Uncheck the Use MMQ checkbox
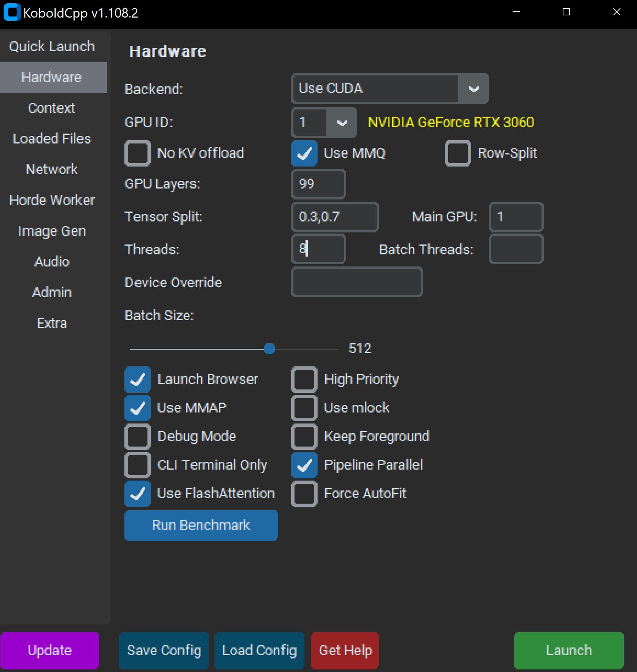The width and height of the screenshot is (637, 672). coord(304,153)
